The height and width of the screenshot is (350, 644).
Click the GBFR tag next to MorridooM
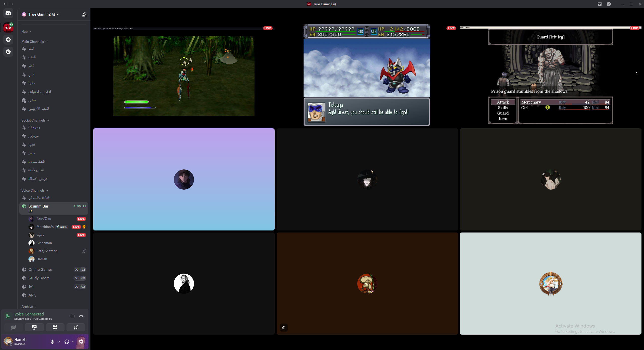pos(62,227)
